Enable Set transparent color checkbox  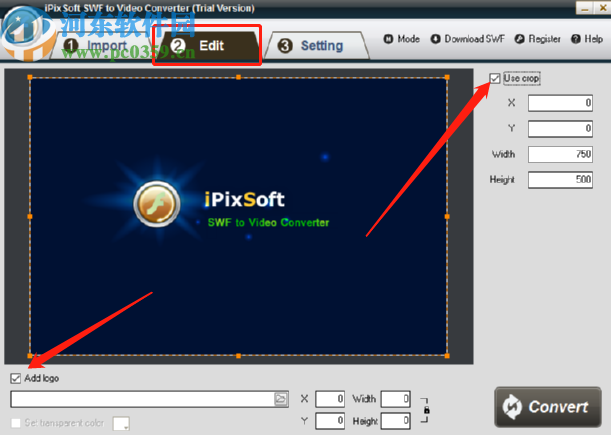click(x=16, y=423)
